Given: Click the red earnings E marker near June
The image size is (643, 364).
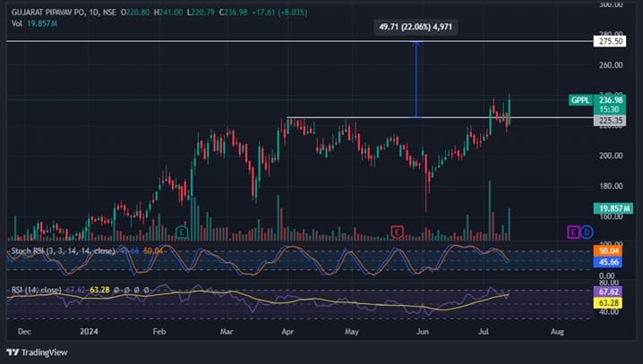Looking at the screenshot, I should [x=398, y=233].
